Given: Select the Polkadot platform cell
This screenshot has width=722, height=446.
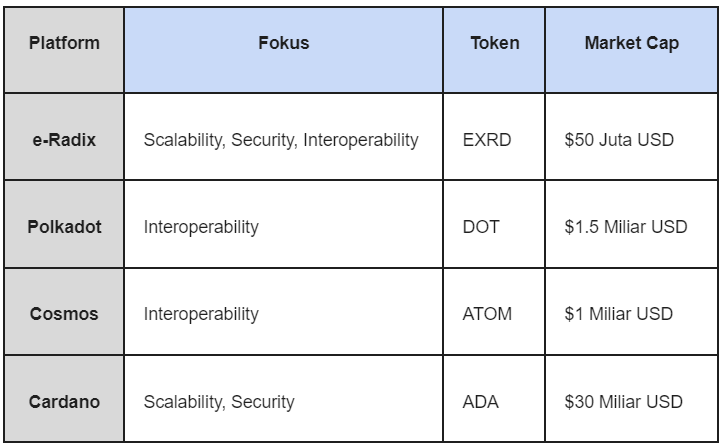Looking at the screenshot, I should tap(64, 224).
